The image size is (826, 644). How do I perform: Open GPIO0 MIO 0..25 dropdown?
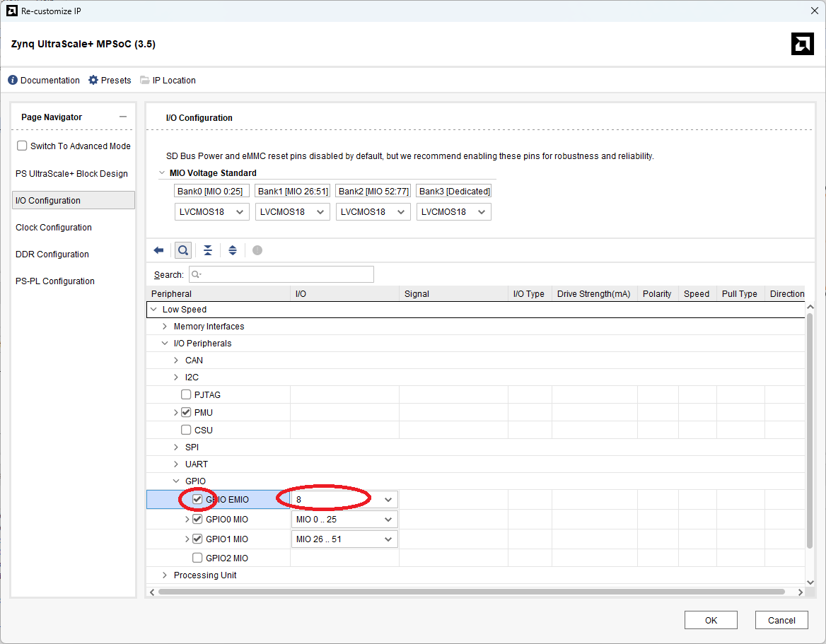[x=344, y=519]
